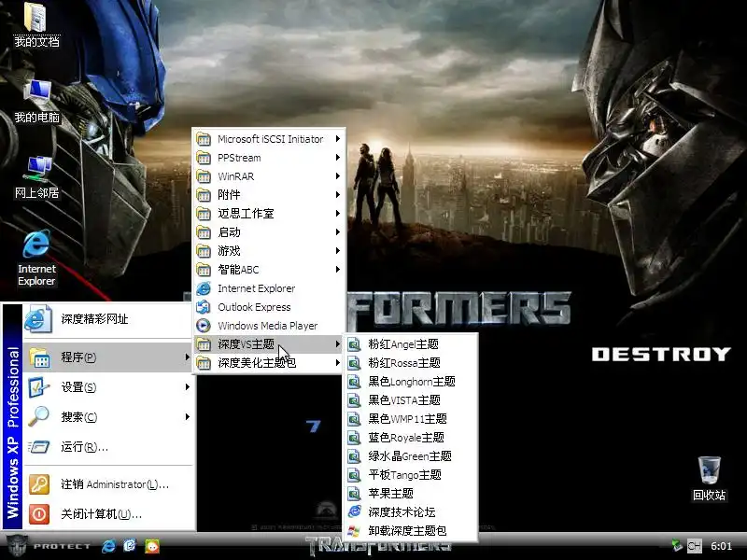
Task: Apply 黑色Longhorn主题 theme
Action: [x=410, y=382]
